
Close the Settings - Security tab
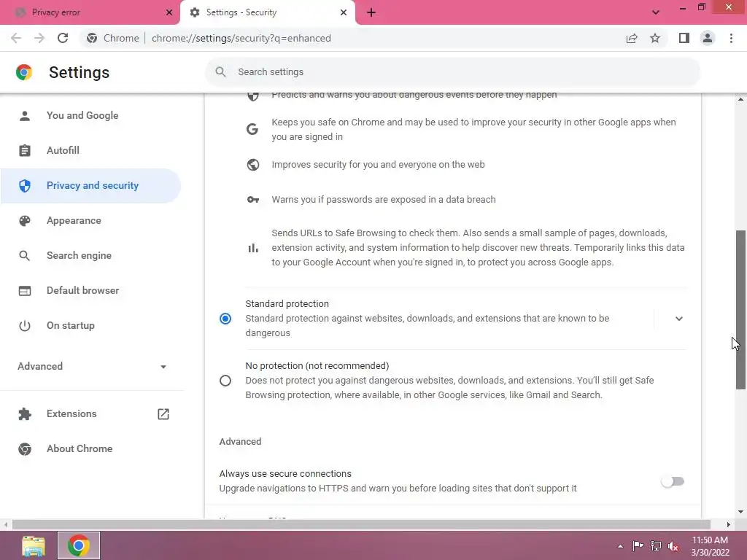tap(344, 12)
